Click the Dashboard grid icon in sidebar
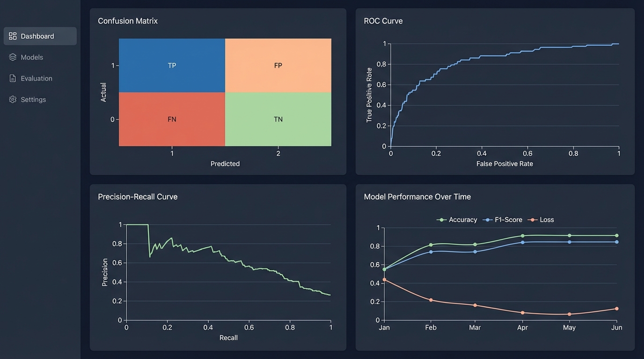The height and width of the screenshot is (359, 644). [11, 36]
